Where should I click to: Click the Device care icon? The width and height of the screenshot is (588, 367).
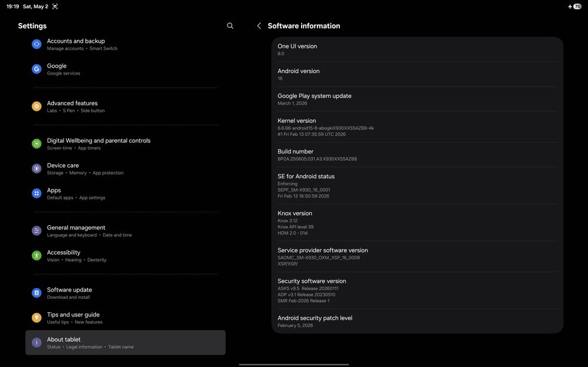tap(36, 168)
